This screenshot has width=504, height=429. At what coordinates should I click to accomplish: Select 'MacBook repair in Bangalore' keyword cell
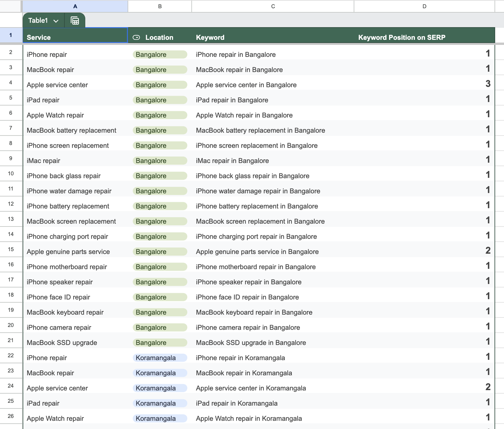click(273, 67)
